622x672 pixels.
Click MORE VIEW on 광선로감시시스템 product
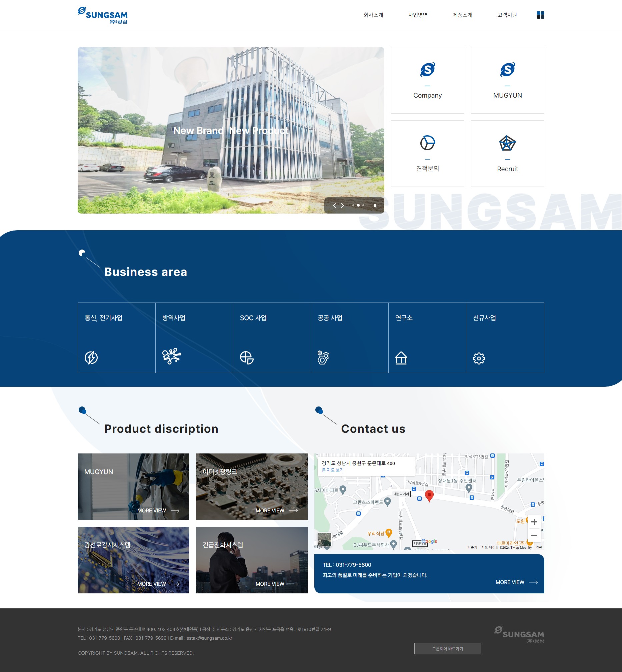(x=158, y=584)
